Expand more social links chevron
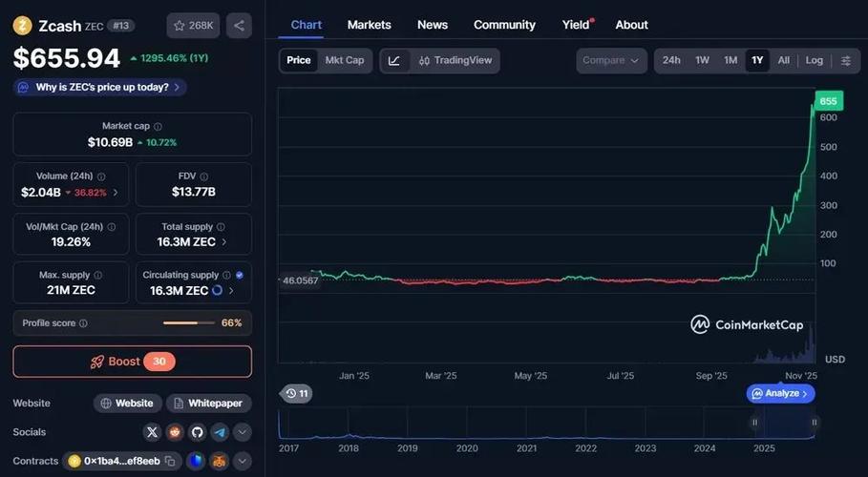868x477 pixels. 243,432
